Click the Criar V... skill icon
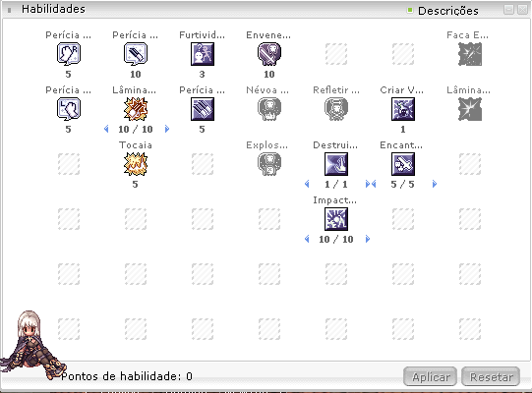532x393 pixels. tap(403, 109)
